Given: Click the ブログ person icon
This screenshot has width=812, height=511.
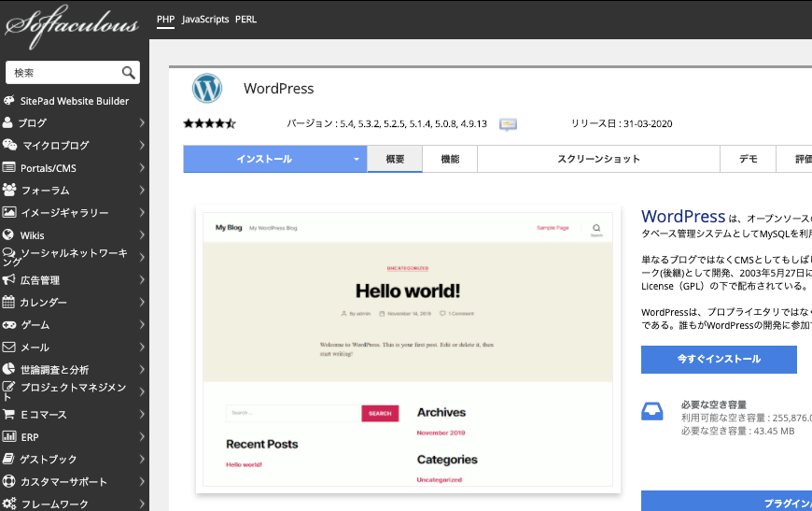Looking at the screenshot, I should pos(7,122).
